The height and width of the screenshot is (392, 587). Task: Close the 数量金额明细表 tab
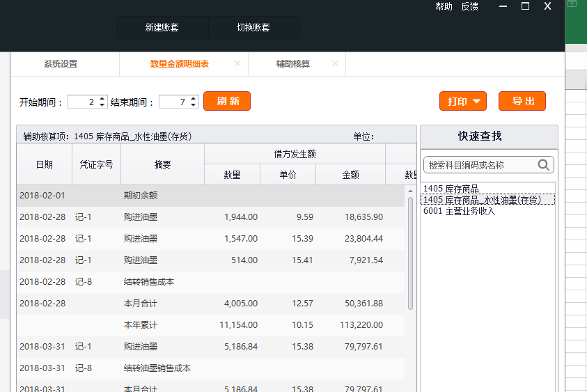pyautogui.click(x=237, y=63)
